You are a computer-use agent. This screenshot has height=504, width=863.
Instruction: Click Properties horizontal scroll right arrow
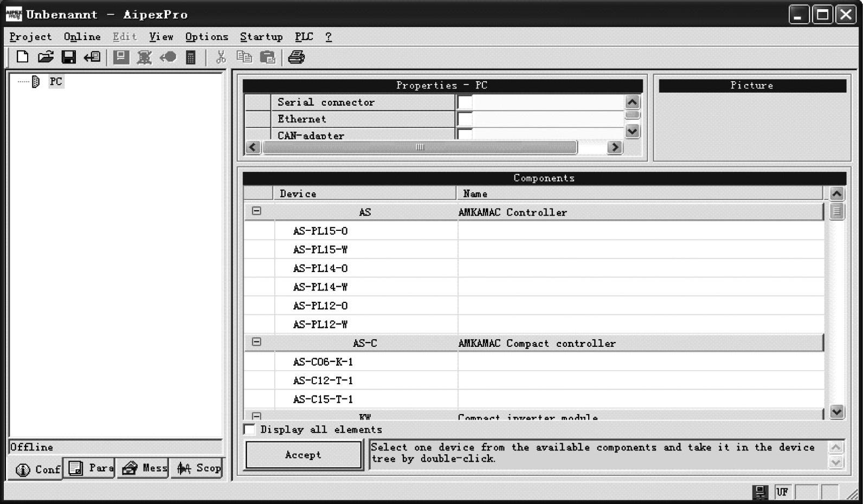click(x=614, y=147)
